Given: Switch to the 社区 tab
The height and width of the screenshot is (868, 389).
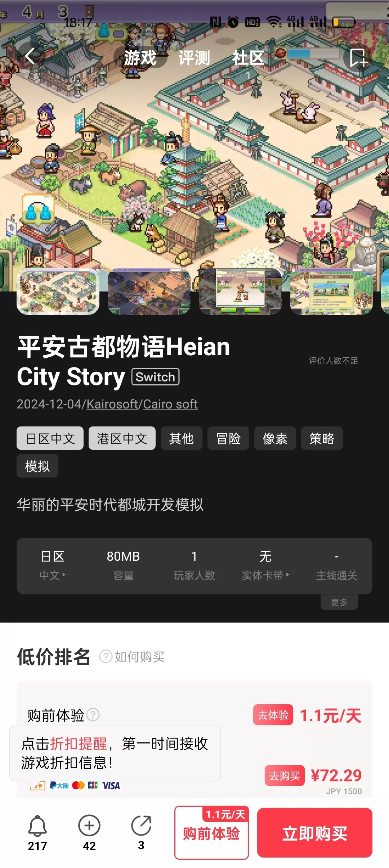Looking at the screenshot, I should point(248,58).
